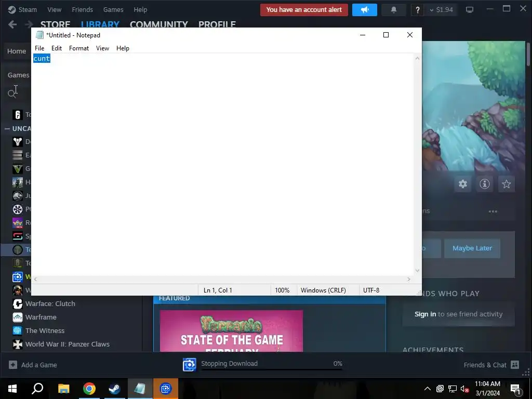Click the selected text in Notepad editor

click(x=42, y=58)
